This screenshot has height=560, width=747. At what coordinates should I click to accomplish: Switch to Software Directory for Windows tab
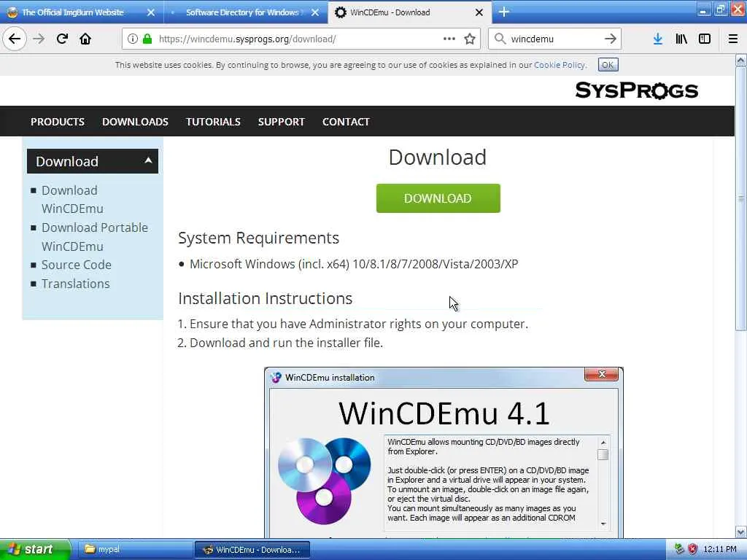[246, 12]
